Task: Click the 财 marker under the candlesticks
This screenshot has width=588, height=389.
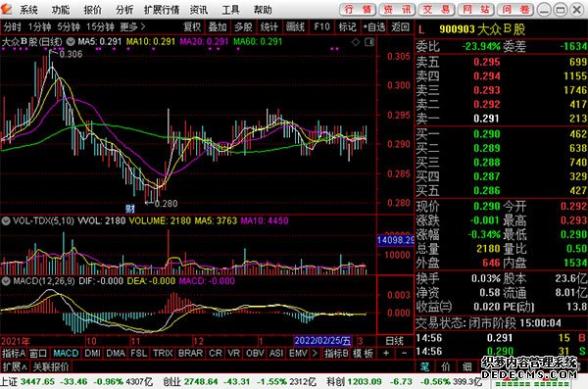Action: click(x=129, y=208)
